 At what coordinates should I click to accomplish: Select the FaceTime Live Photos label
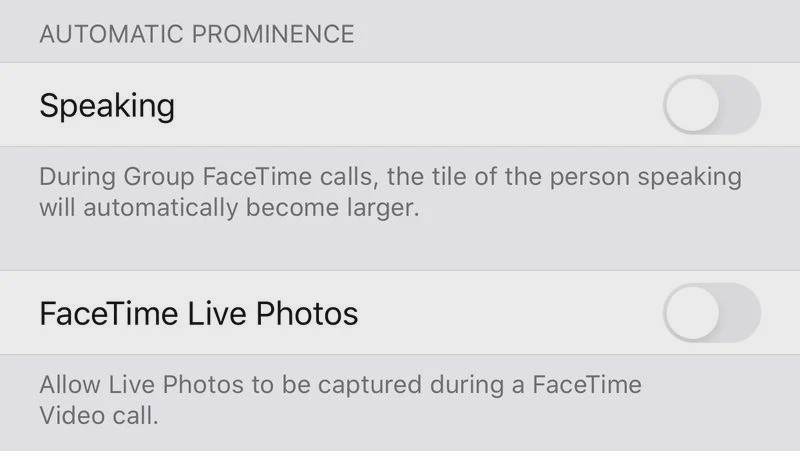coord(199,313)
